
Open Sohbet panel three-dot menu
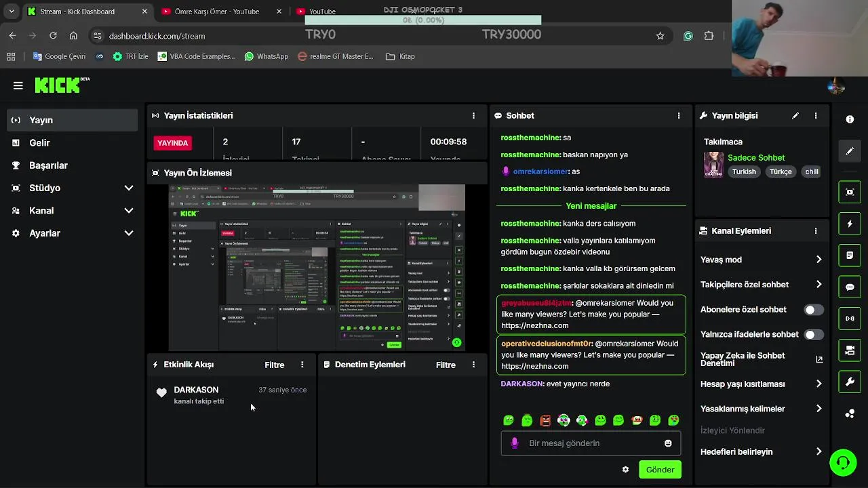pos(679,116)
